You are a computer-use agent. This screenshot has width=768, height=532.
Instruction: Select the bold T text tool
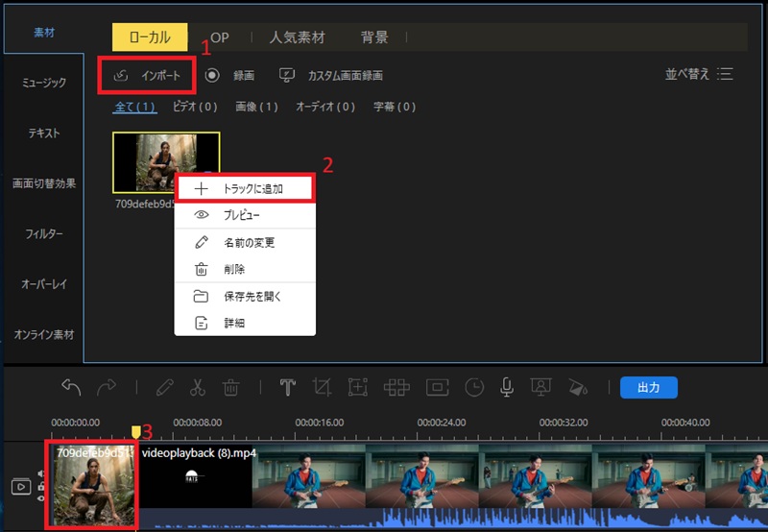click(x=287, y=388)
